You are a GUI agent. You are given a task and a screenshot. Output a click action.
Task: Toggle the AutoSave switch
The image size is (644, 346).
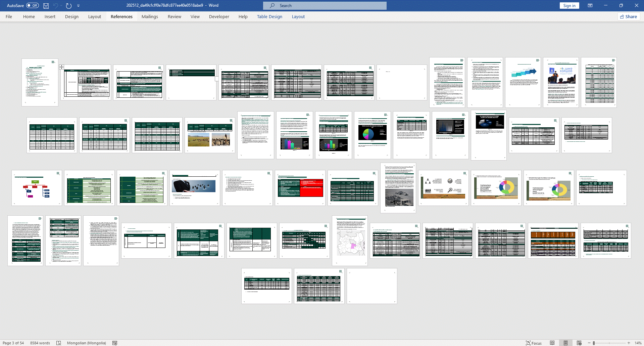pyautogui.click(x=33, y=6)
